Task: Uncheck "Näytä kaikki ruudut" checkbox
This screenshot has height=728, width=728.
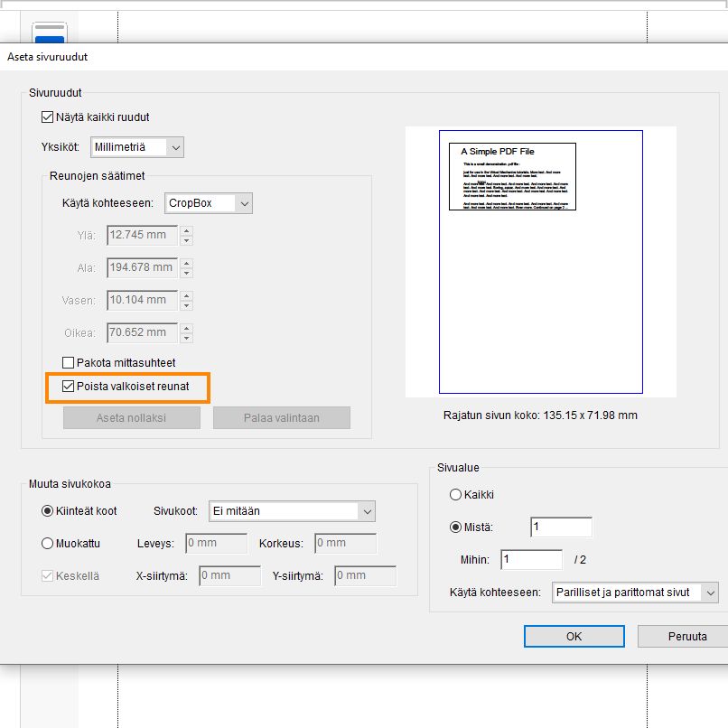Action: (47, 117)
